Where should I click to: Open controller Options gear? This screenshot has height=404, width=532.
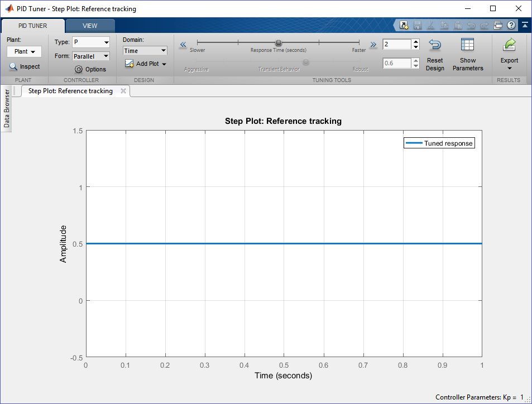(79, 69)
